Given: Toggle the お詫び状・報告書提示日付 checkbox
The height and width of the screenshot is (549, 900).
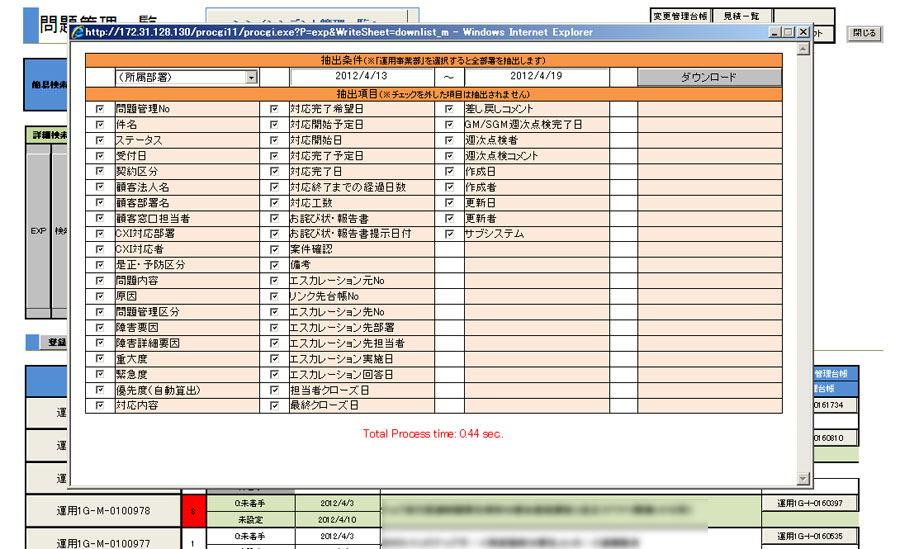Looking at the screenshot, I should [x=274, y=234].
